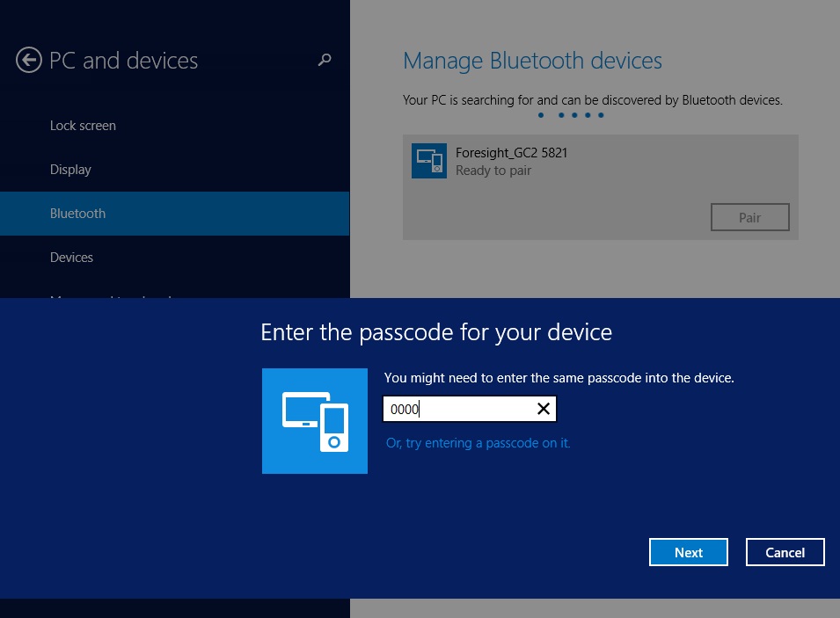Select the Bluetooth sidebar item

point(77,214)
